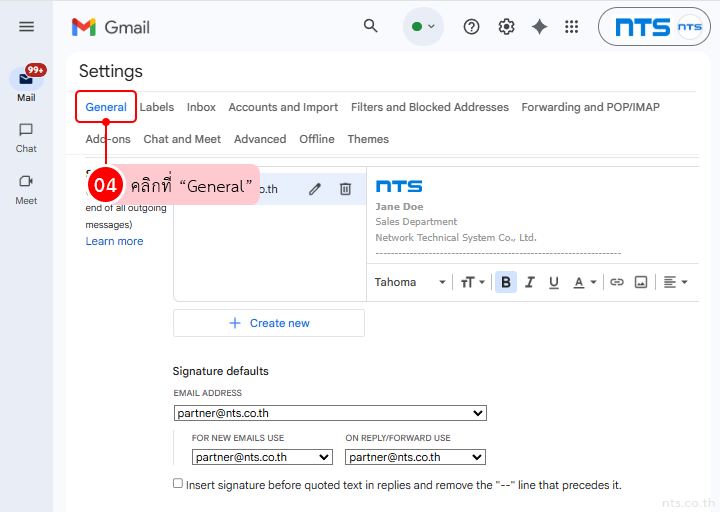
Task: Open the text color picker
Action: pos(585,282)
